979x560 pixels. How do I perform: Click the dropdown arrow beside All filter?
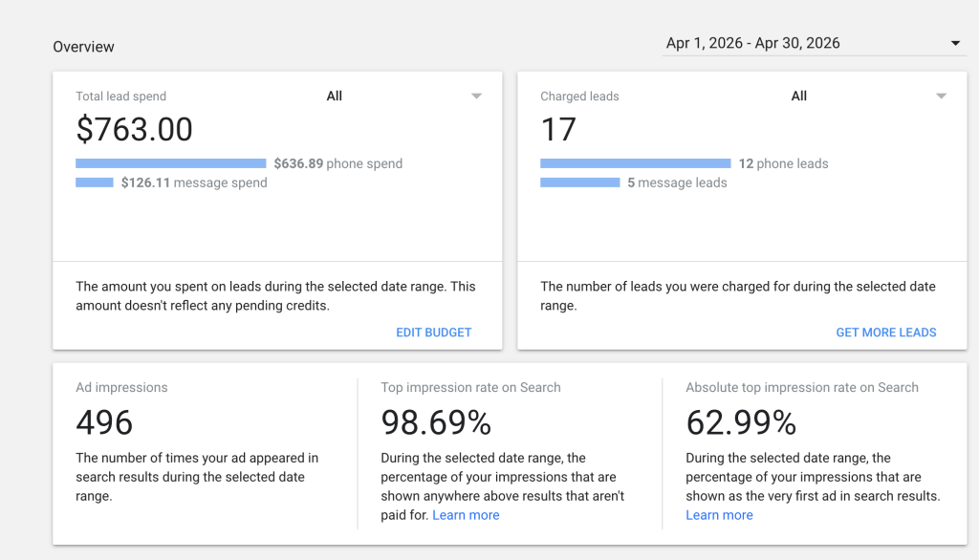click(x=476, y=96)
